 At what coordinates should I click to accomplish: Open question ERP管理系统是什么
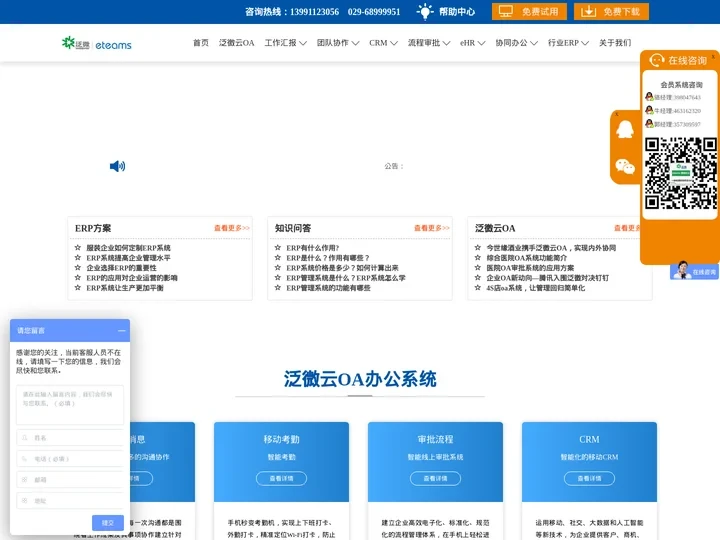346,278
